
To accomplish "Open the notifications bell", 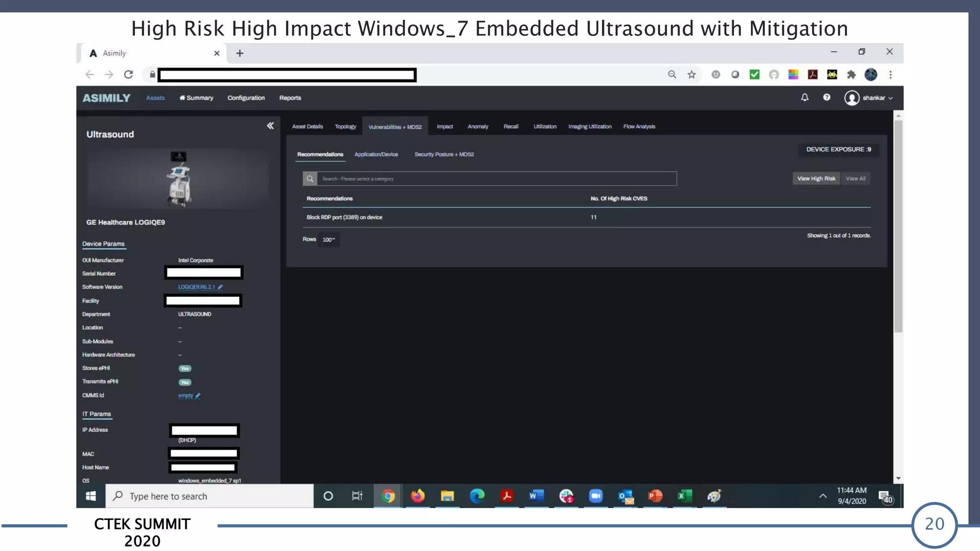I will tap(805, 98).
